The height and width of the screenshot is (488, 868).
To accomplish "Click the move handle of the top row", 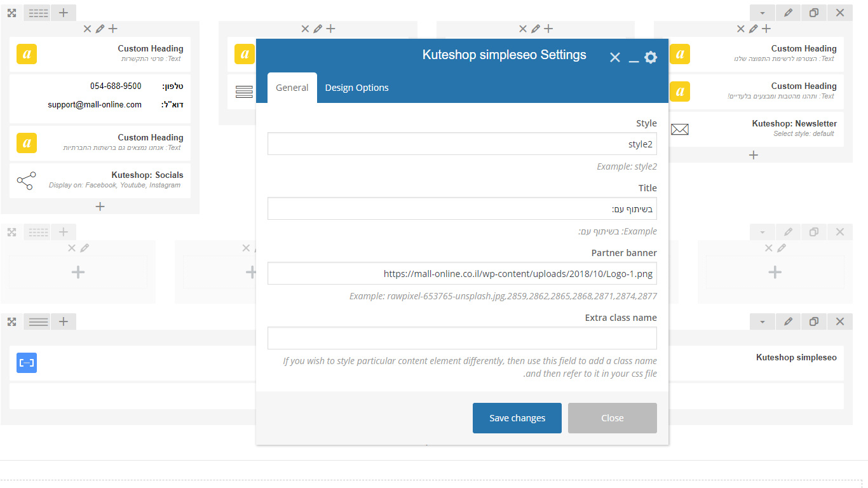I will [11, 12].
